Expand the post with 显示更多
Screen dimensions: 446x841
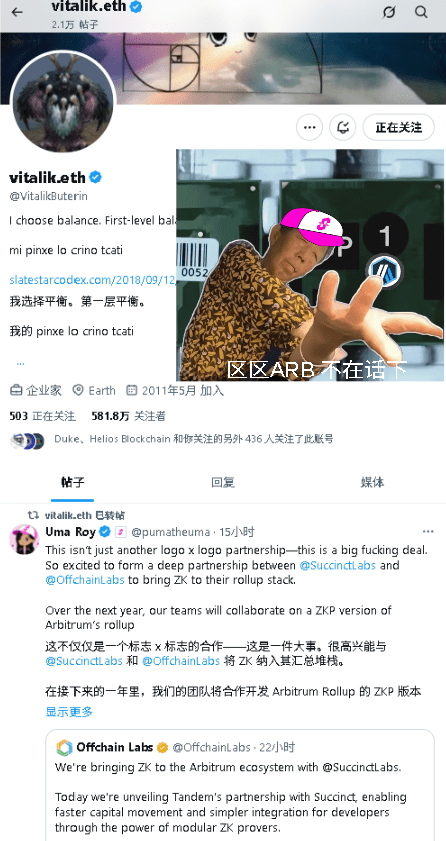[x=69, y=712]
